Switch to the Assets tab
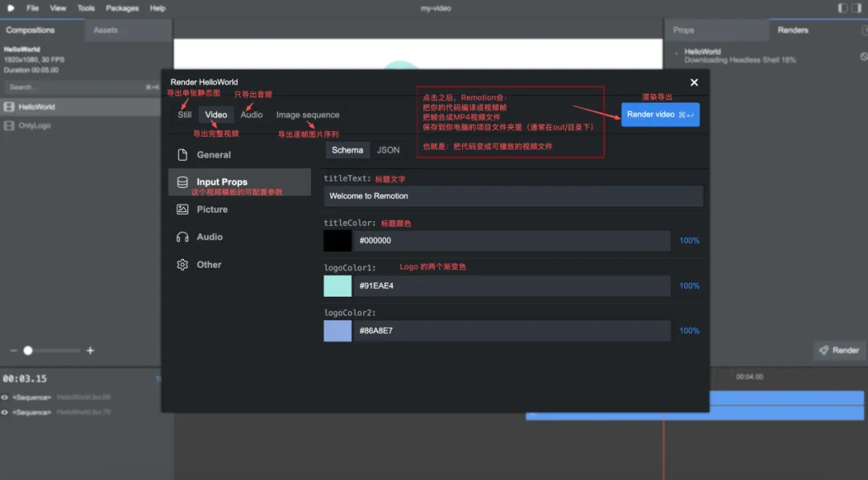The width and height of the screenshot is (868, 480). pos(128,30)
